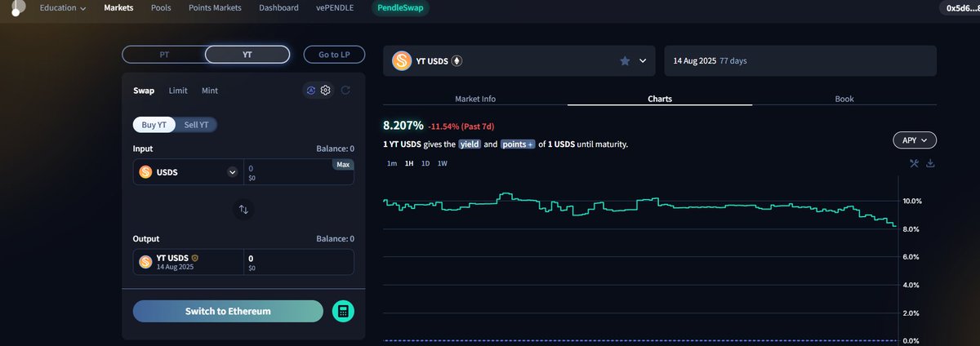Select the YT token toggle
The image size is (980, 346).
pyautogui.click(x=247, y=55)
